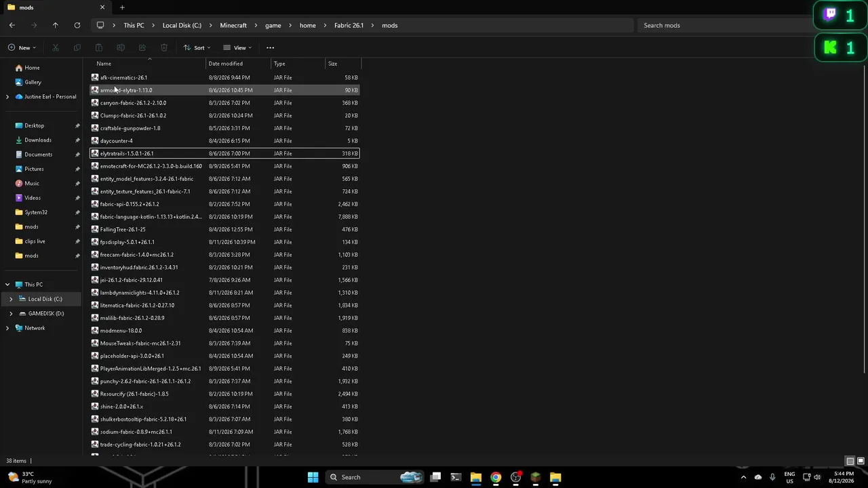Image resolution: width=868 pixels, height=488 pixels.
Task: Open the Minecraft block icon in taskbar
Action: tap(536, 477)
